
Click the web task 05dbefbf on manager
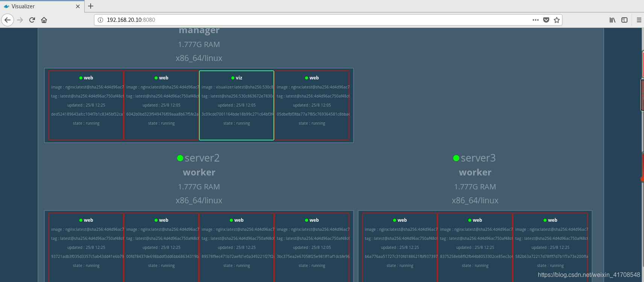click(x=312, y=105)
